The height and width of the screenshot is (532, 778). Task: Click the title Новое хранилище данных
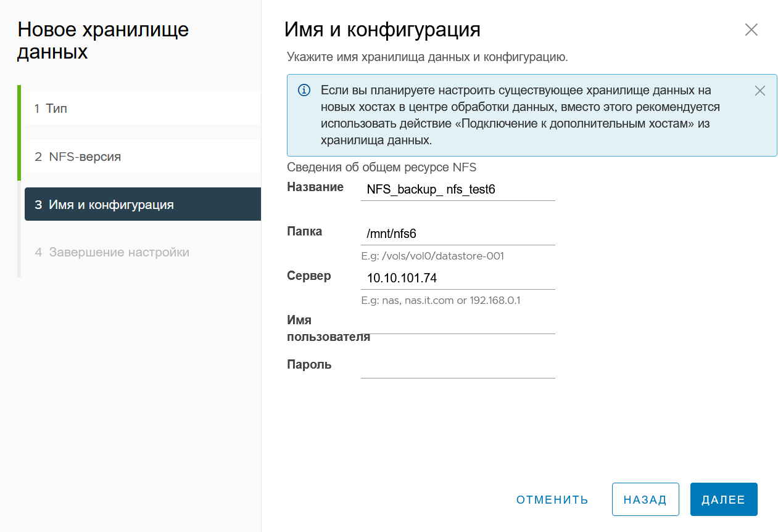pyautogui.click(x=103, y=41)
